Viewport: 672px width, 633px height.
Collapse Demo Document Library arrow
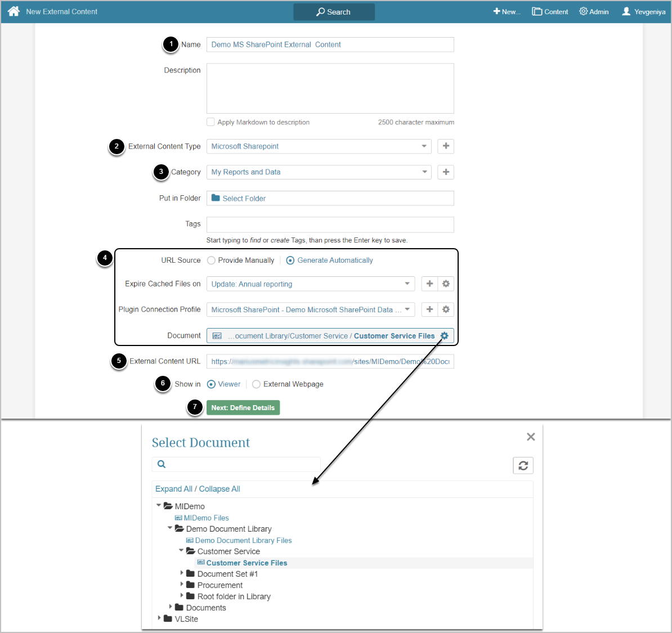tap(170, 528)
